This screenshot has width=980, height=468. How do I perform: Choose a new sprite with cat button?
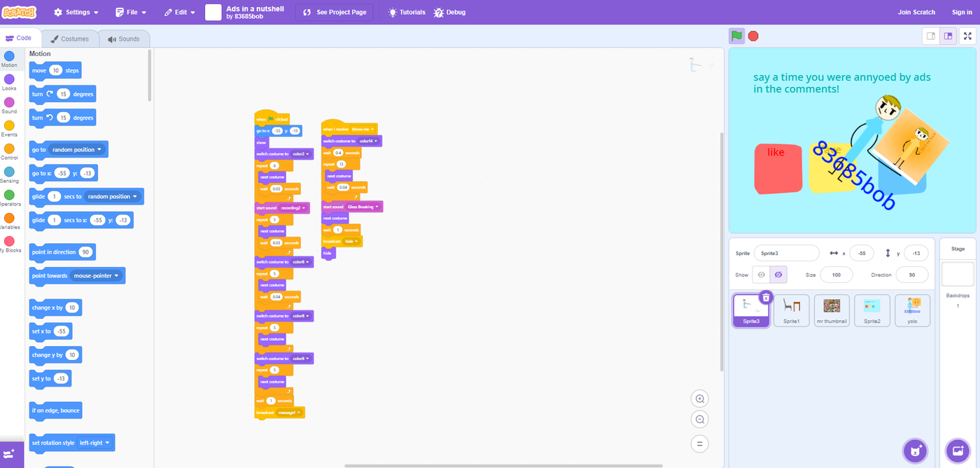(915, 450)
